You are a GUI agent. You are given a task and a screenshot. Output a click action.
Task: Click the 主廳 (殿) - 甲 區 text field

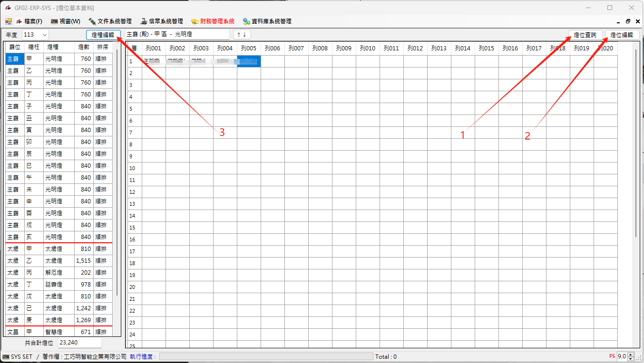[176, 35]
